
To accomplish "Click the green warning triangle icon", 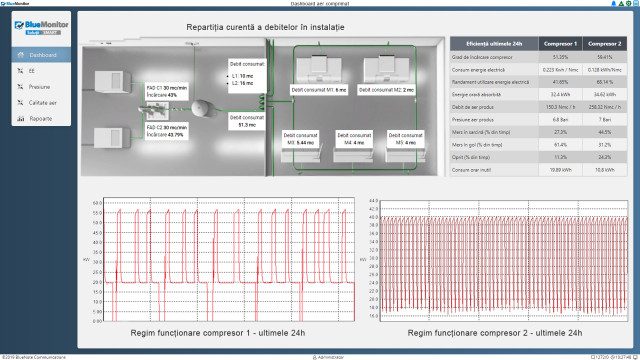I will [621, 3].
